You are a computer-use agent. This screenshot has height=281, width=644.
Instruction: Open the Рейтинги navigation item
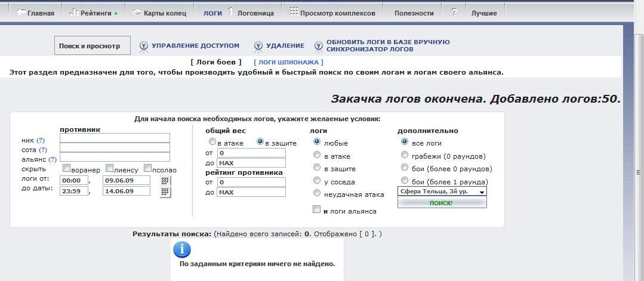click(96, 13)
